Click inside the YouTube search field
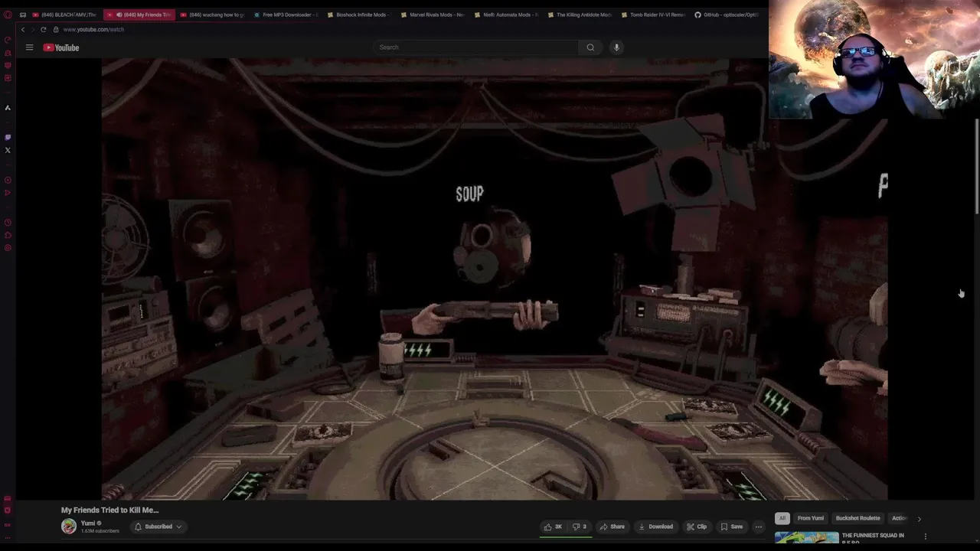 click(476, 47)
